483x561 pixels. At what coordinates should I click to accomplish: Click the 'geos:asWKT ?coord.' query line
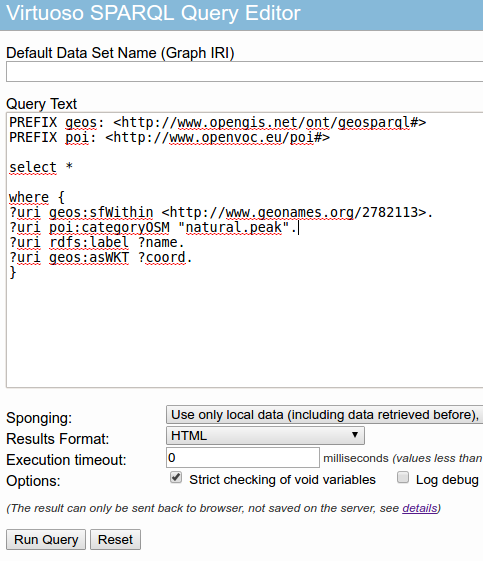[101, 258]
